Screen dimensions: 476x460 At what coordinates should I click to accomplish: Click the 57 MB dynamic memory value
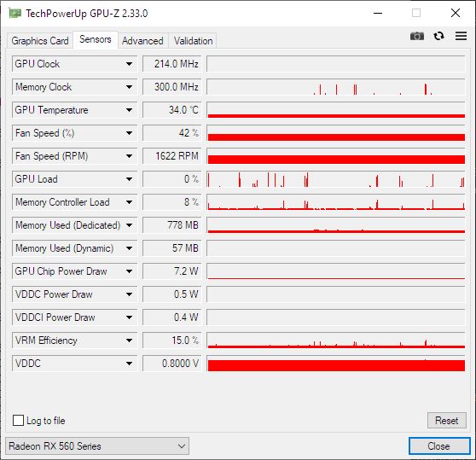171,248
